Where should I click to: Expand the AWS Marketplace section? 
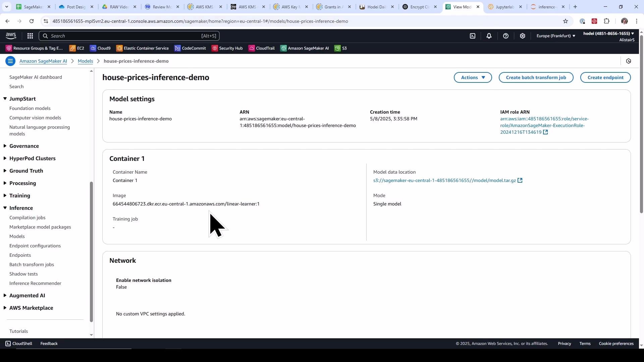click(x=5, y=308)
